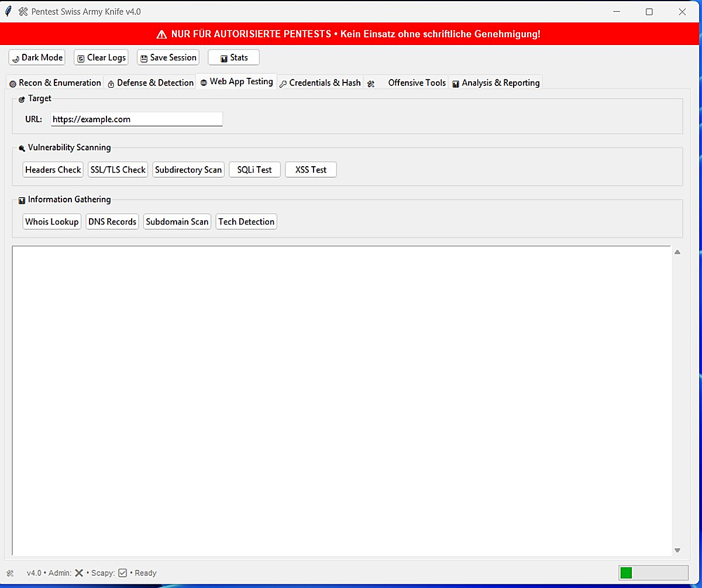Focus the target URL input field
Image resolution: width=702 pixels, height=588 pixels.
[136, 119]
